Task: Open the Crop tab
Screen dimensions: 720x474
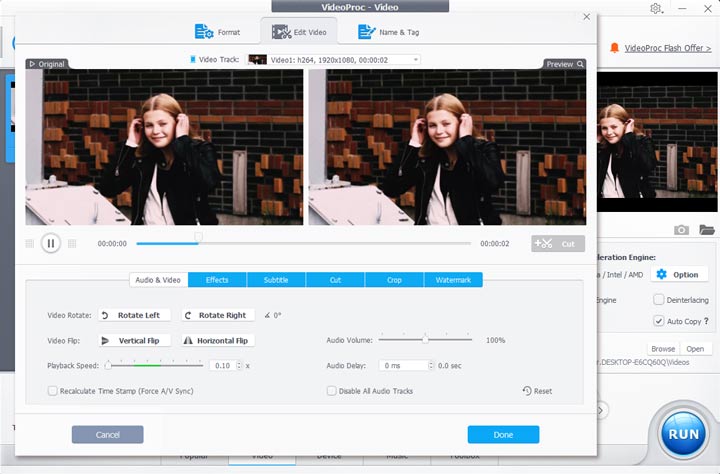Action: pos(394,280)
